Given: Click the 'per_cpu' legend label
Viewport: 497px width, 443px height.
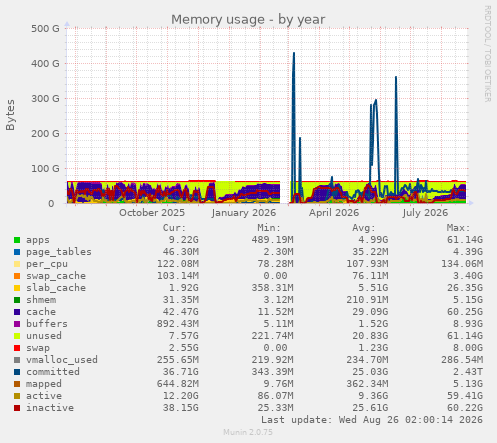Looking at the screenshot, I should tap(47, 264).
